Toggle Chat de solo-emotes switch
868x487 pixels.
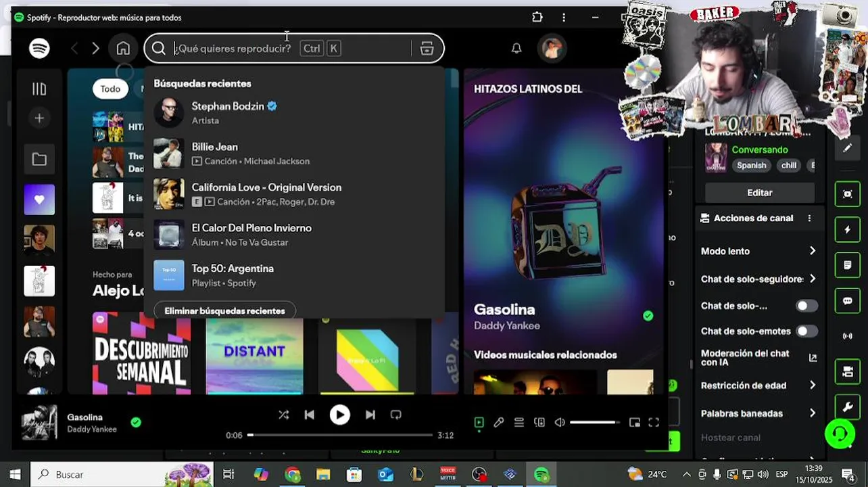click(806, 331)
